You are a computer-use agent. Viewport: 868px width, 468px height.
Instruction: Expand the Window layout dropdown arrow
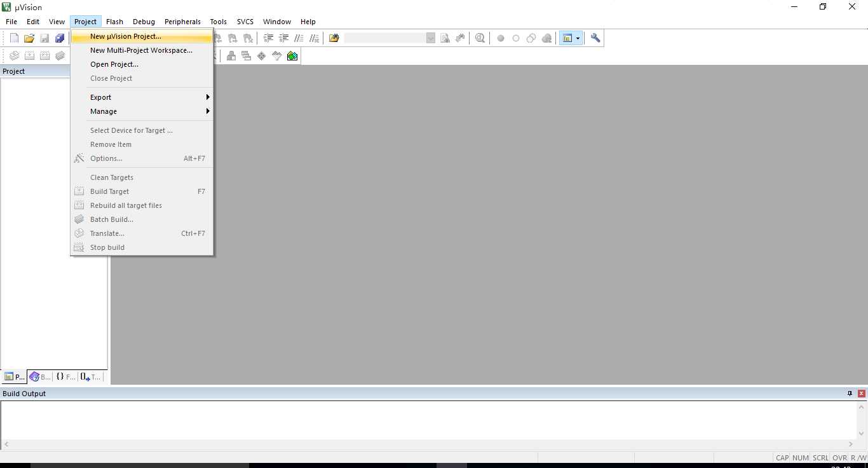coord(578,38)
